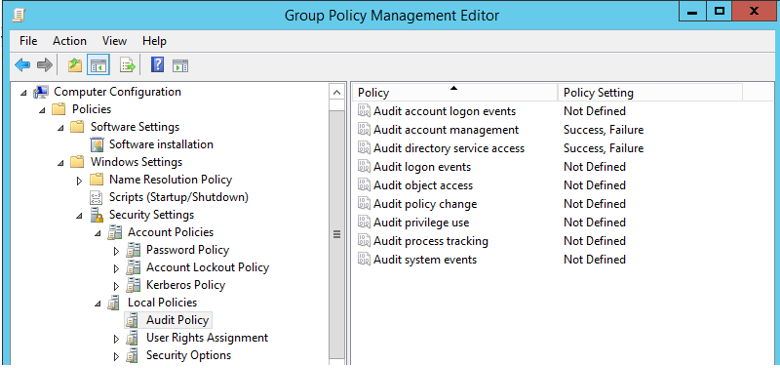
Task: Click the Windows Settings folder icon
Action: tap(77, 162)
